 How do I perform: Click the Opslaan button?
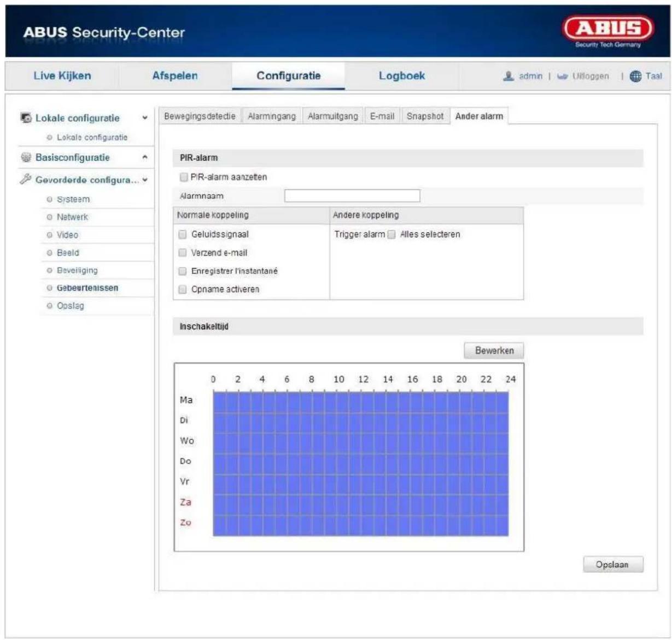coord(612,565)
